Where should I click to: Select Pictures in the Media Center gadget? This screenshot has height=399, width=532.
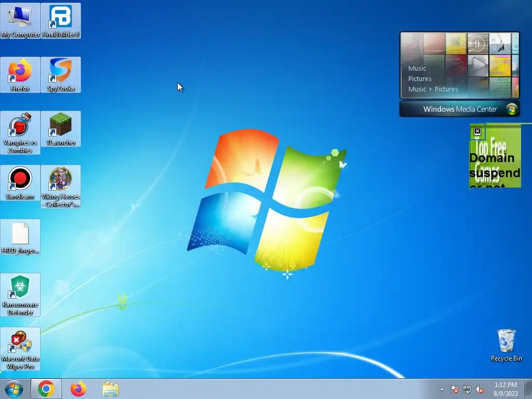point(420,79)
